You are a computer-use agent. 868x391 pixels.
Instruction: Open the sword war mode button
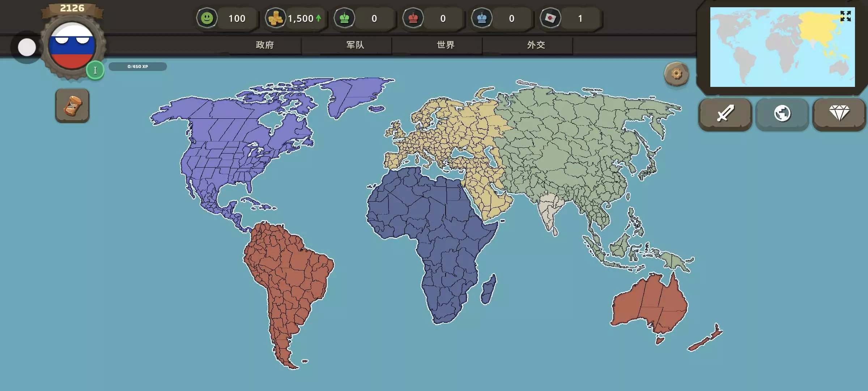tap(725, 114)
